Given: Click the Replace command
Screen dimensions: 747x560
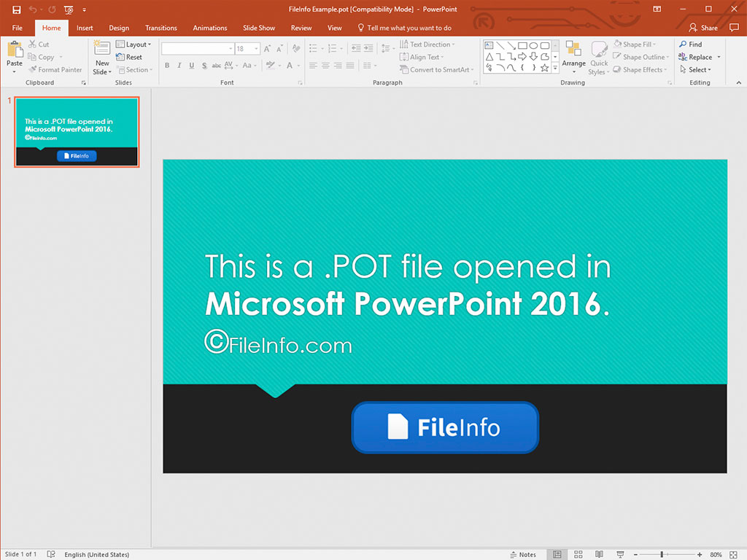Looking at the screenshot, I should click(x=695, y=57).
